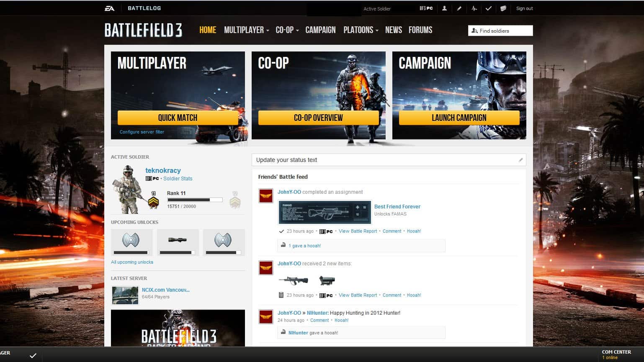Expand the Co-op dropdown menu

pyautogui.click(x=287, y=30)
